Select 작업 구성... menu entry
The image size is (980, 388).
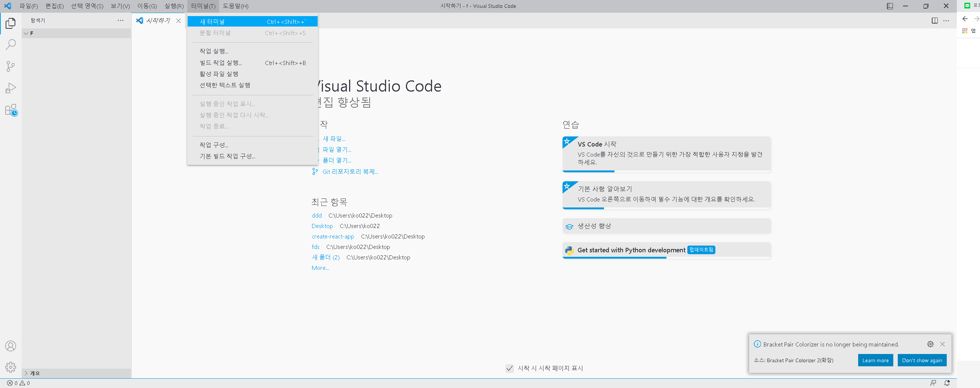(x=253, y=145)
